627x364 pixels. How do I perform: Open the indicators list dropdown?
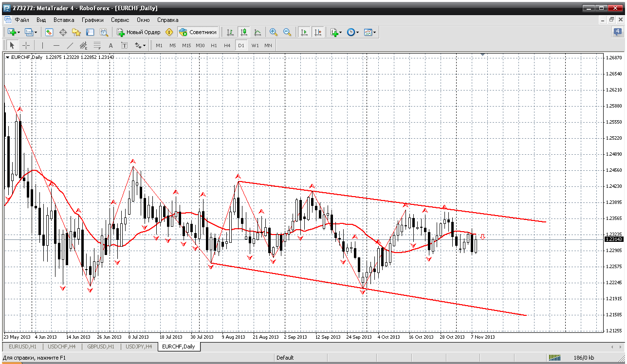[x=336, y=32]
